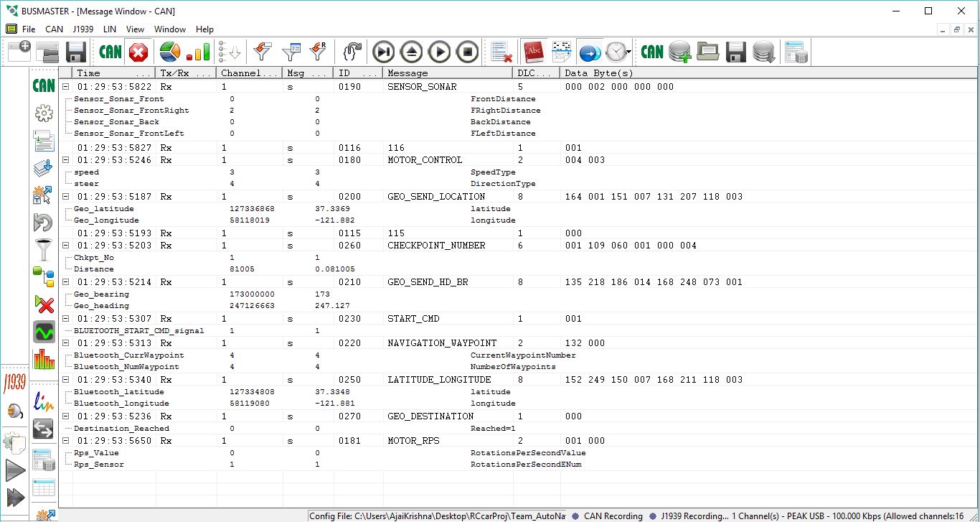Click the clock time mode icon

tap(615, 52)
